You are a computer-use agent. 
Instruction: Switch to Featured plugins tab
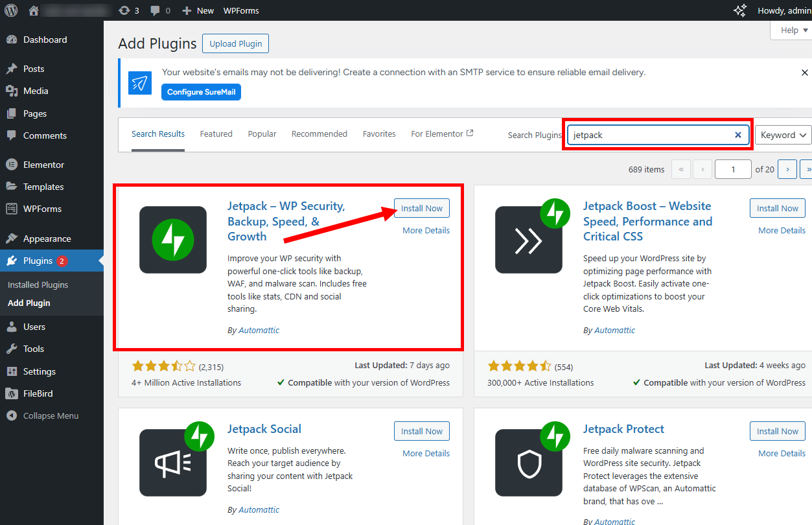(216, 134)
